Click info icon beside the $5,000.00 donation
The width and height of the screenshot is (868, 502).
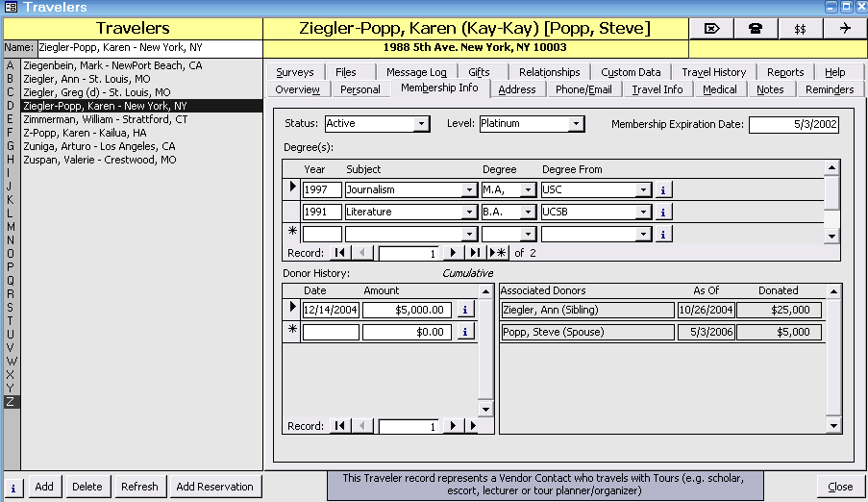pyautogui.click(x=466, y=310)
